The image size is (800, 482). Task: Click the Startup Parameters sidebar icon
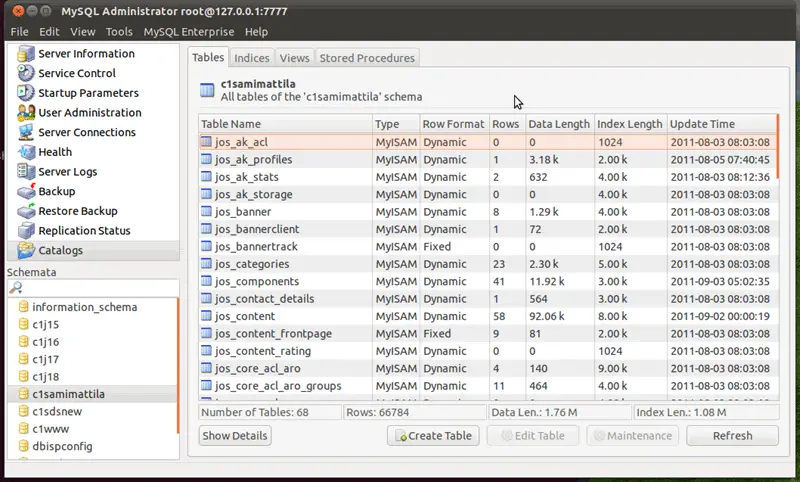click(x=26, y=93)
